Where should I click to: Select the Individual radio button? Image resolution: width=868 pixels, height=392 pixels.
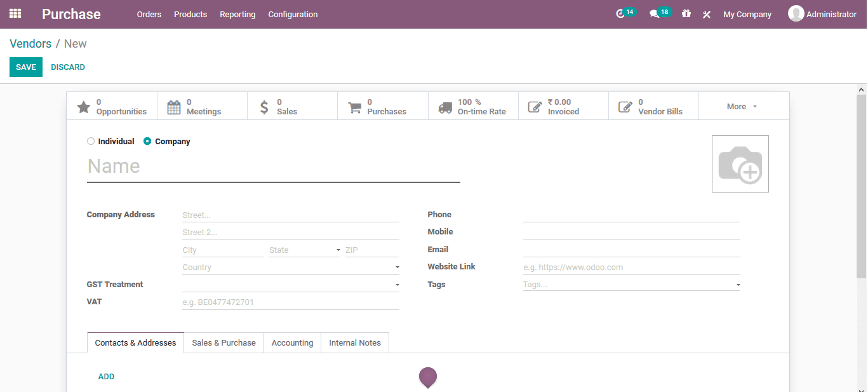click(90, 141)
